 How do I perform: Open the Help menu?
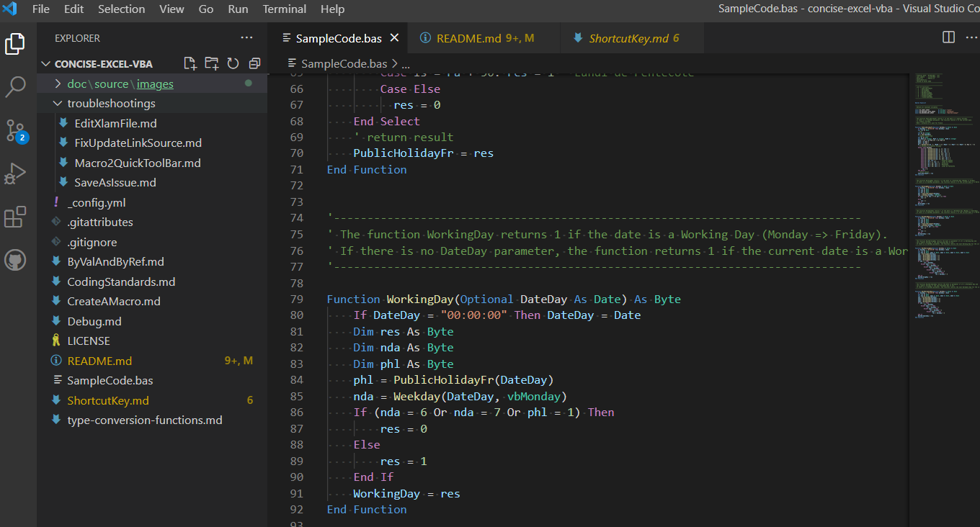click(332, 9)
